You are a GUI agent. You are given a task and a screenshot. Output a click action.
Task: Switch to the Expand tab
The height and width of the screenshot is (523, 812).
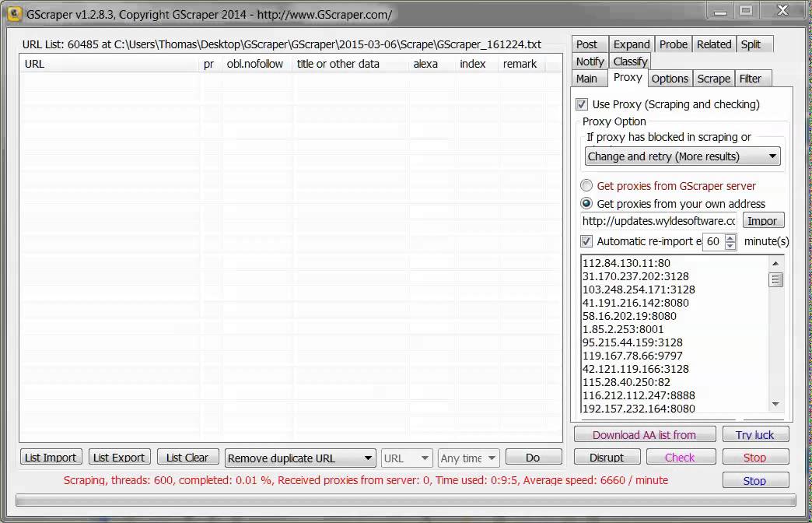(x=632, y=44)
